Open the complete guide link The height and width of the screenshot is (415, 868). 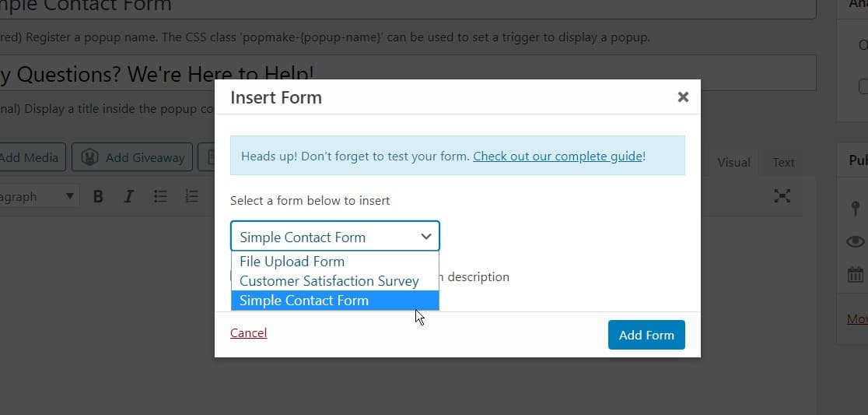point(558,157)
